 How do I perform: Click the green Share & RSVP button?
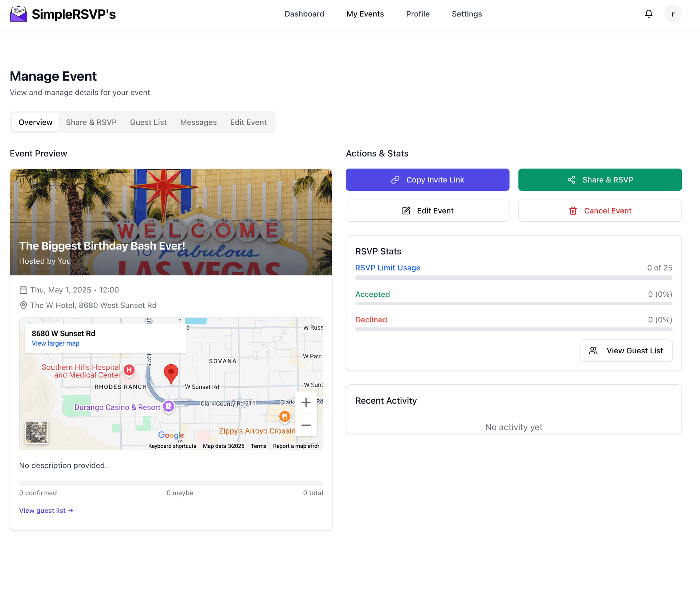click(600, 180)
